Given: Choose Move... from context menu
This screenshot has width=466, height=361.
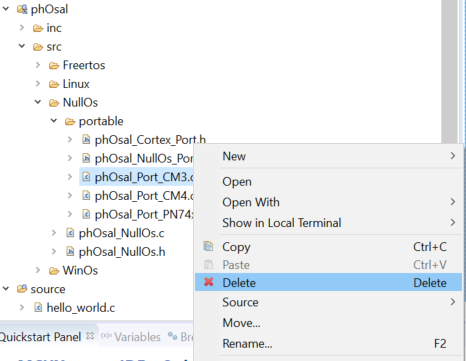Looking at the screenshot, I should [x=328, y=323].
